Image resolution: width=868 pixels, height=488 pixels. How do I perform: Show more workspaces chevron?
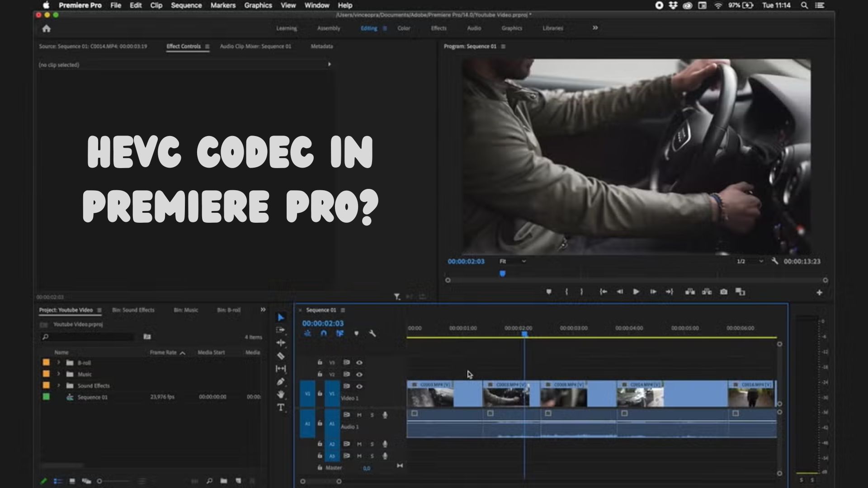[x=595, y=28]
